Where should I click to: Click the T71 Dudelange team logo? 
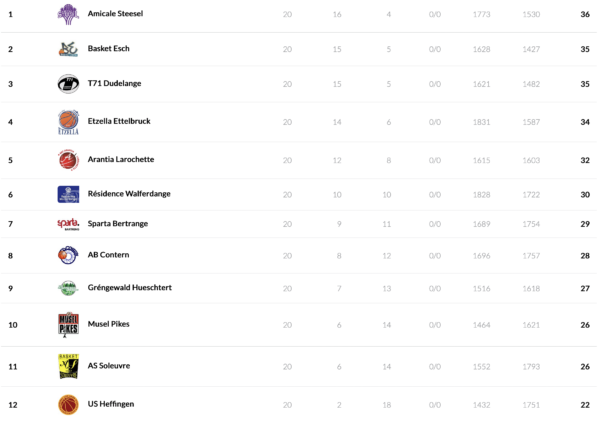pyautogui.click(x=68, y=84)
